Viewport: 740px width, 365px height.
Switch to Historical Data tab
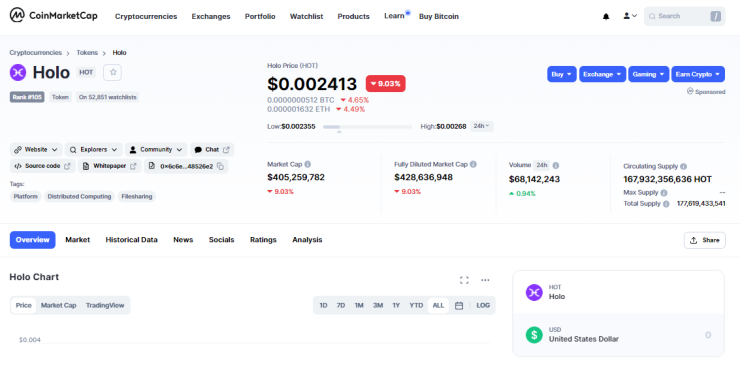pyautogui.click(x=132, y=240)
